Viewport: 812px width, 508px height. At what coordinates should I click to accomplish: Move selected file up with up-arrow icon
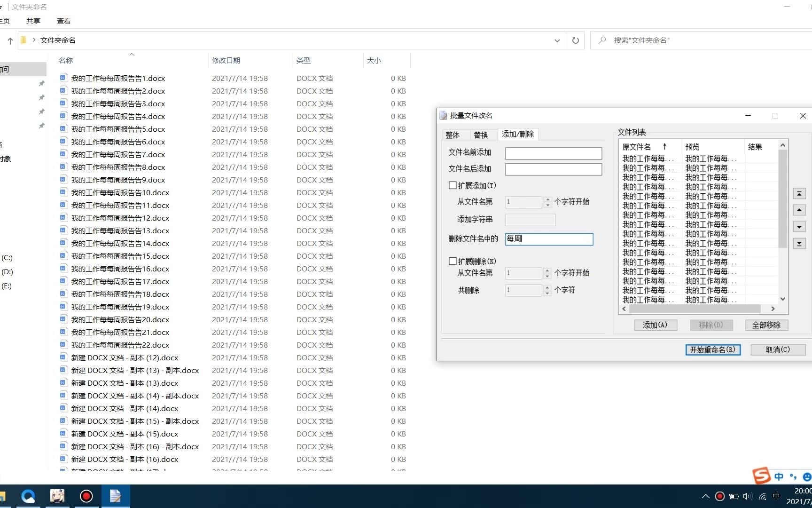coord(799,210)
